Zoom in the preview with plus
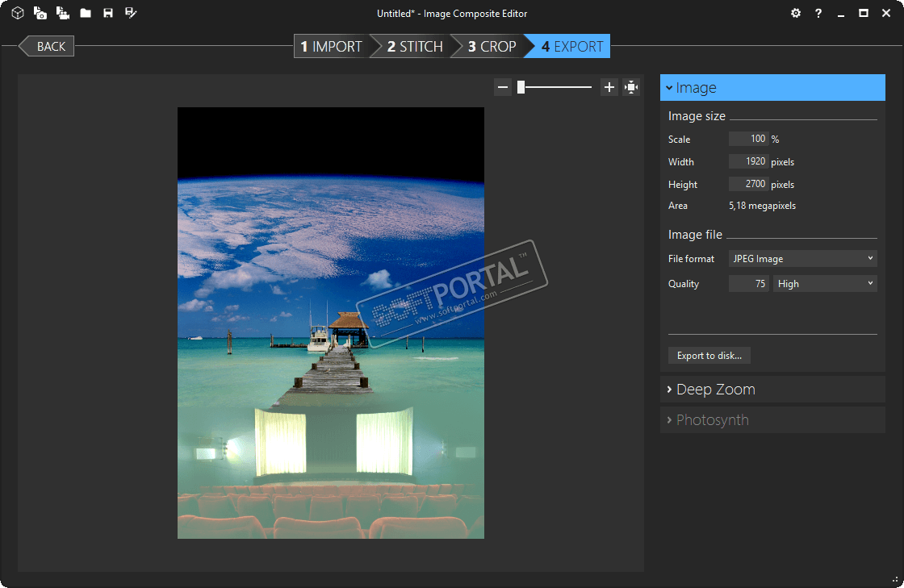The image size is (904, 588). tap(609, 88)
